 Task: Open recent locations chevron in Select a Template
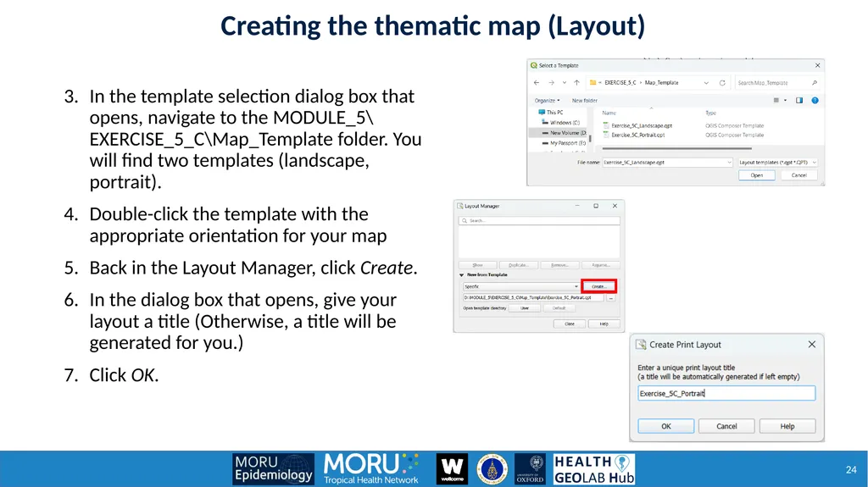pyautogui.click(x=564, y=82)
